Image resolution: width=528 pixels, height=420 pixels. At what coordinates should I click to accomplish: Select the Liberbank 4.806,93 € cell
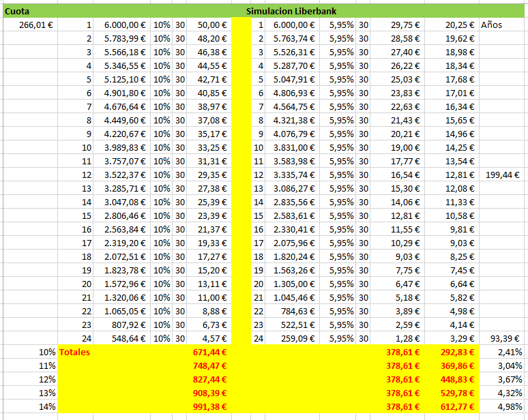(x=292, y=93)
